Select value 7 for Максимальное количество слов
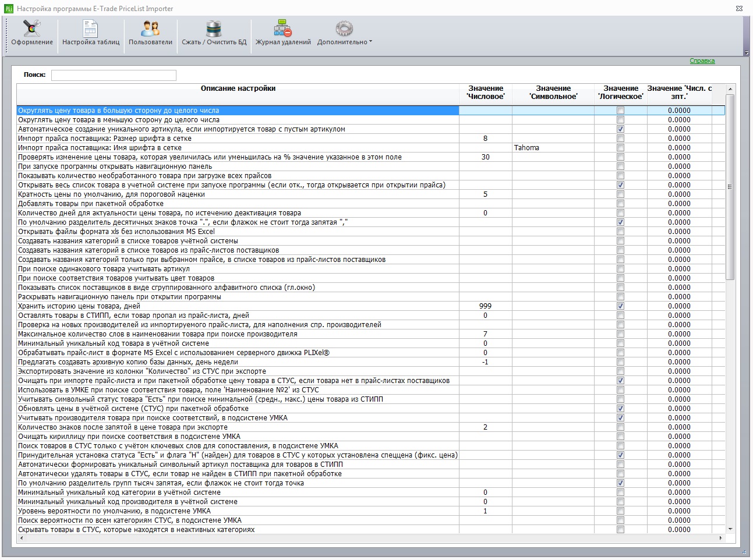 (x=486, y=334)
